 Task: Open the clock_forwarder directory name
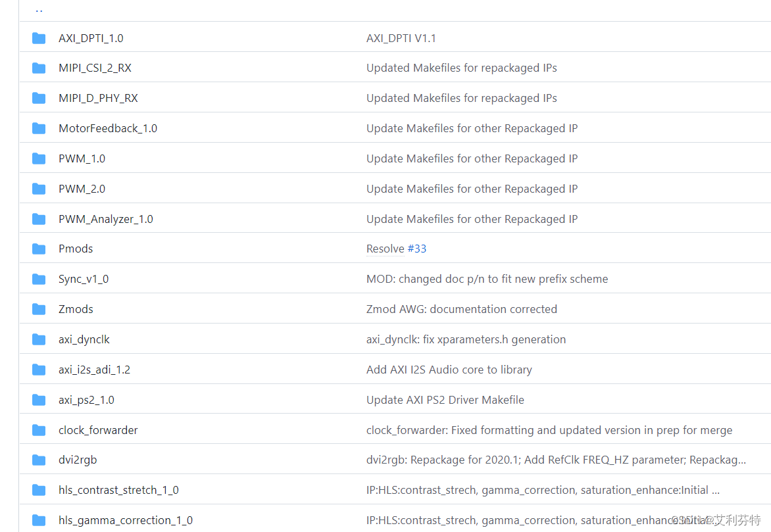pos(98,430)
